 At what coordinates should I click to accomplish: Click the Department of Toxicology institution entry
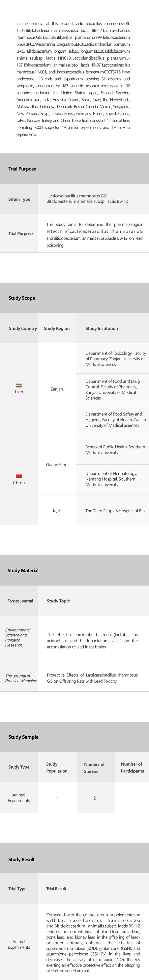(115, 358)
